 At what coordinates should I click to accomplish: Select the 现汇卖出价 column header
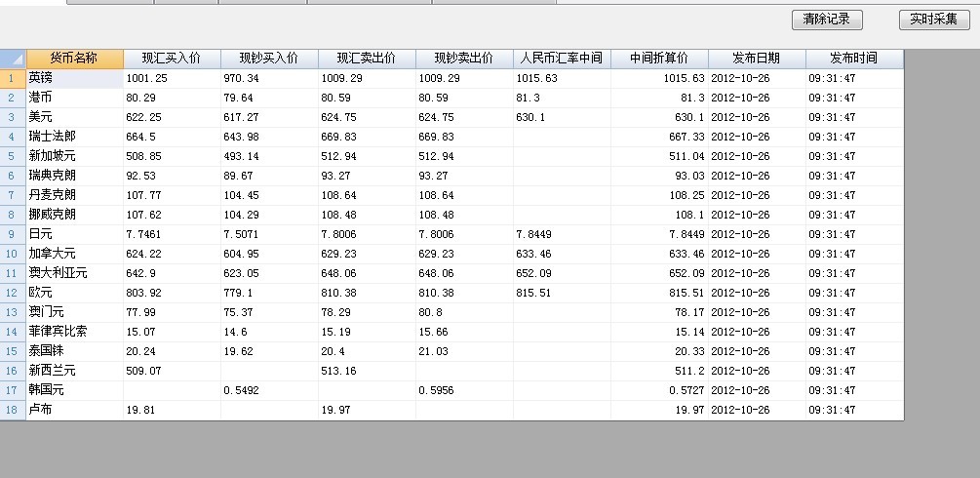tap(367, 59)
